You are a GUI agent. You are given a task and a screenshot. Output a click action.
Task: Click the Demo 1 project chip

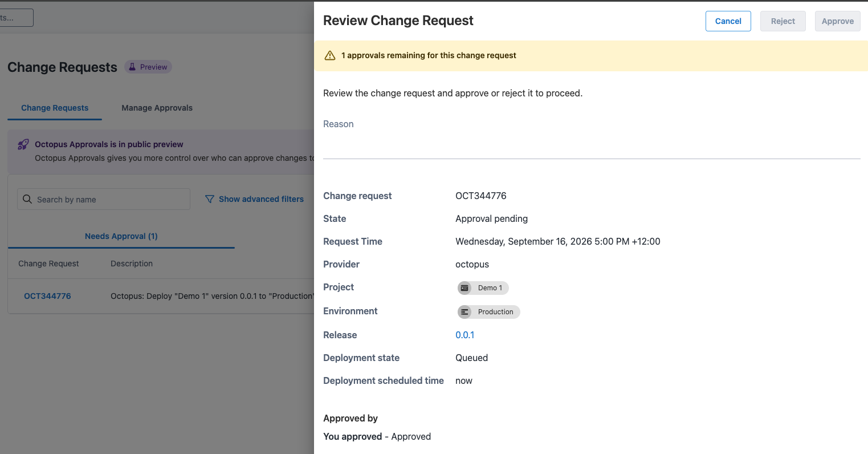[483, 288]
